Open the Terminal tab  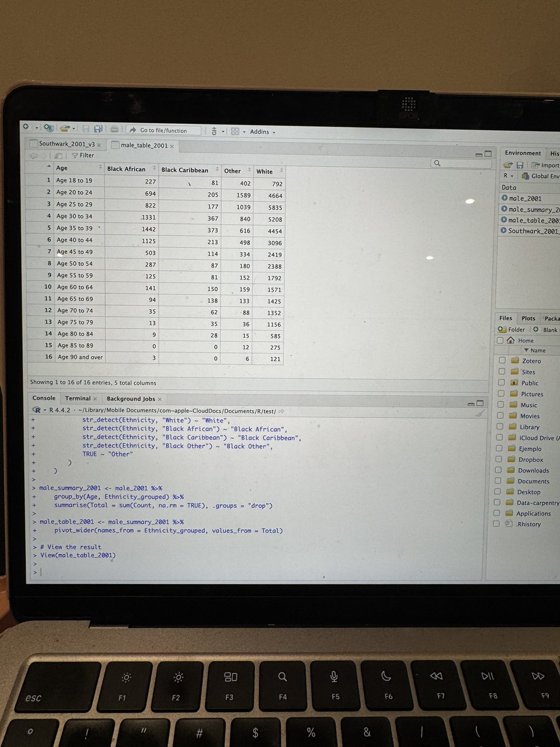point(78,398)
